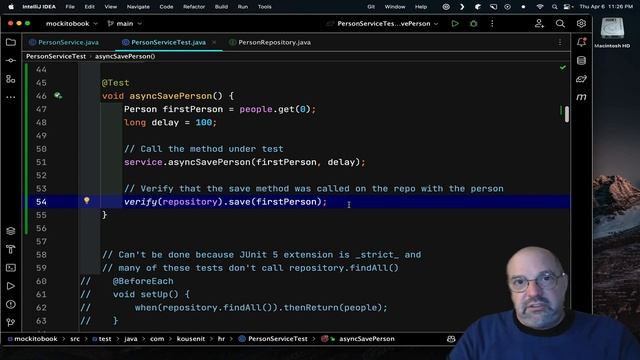Open the Gradle tool window icon
The width and height of the screenshot is (640, 360).
[x=581, y=79]
